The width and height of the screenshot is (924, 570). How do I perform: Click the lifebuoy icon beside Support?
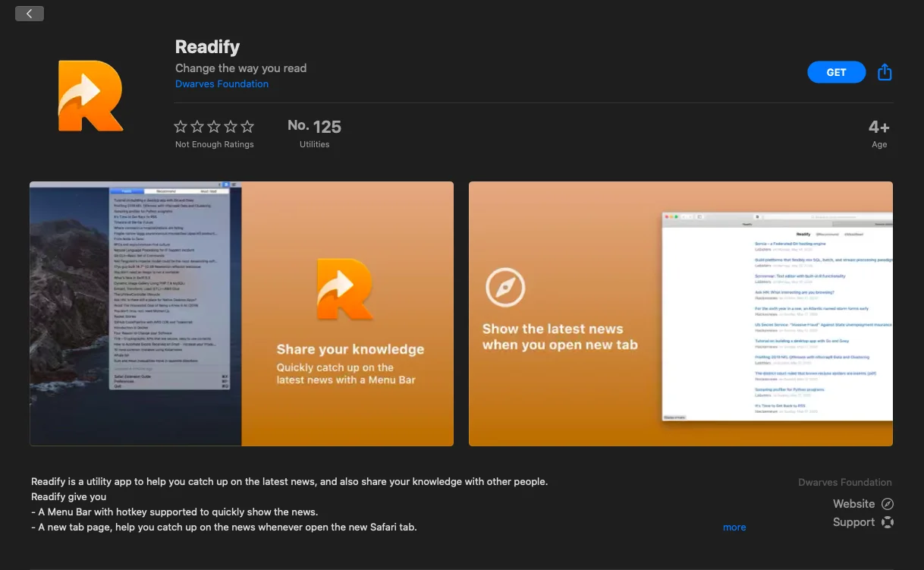coord(888,522)
